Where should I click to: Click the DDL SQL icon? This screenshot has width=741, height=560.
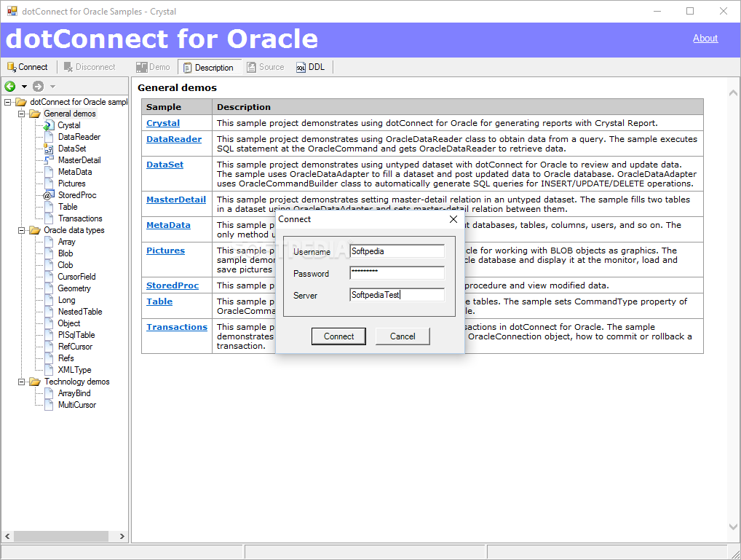[x=301, y=68]
